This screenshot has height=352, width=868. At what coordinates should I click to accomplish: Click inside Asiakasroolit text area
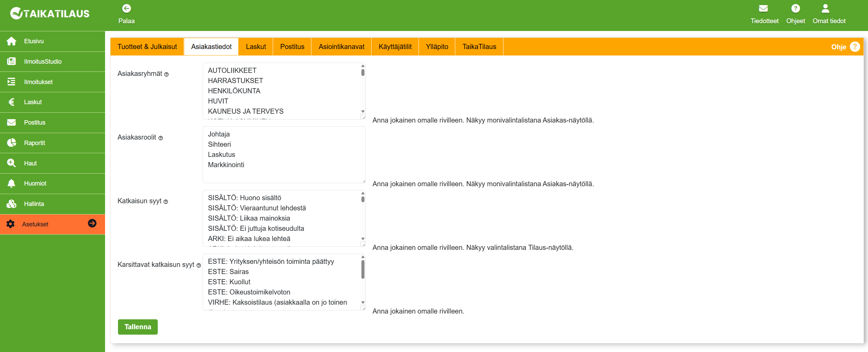pos(284,155)
